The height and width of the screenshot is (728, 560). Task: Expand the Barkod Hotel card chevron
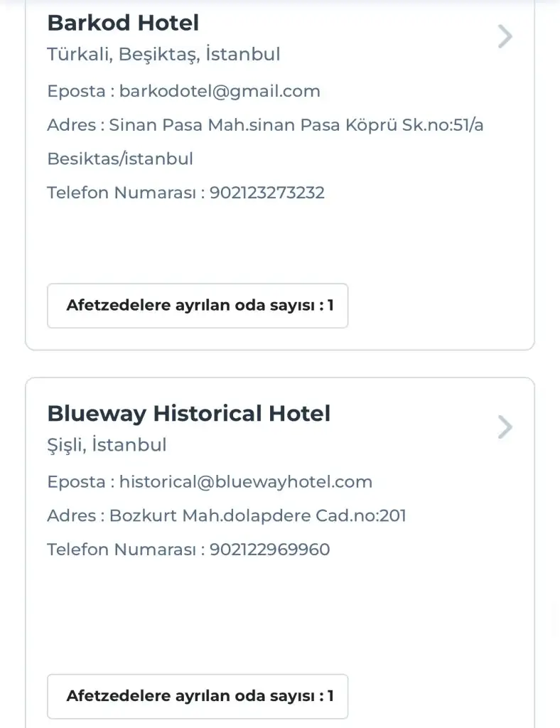(x=505, y=36)
